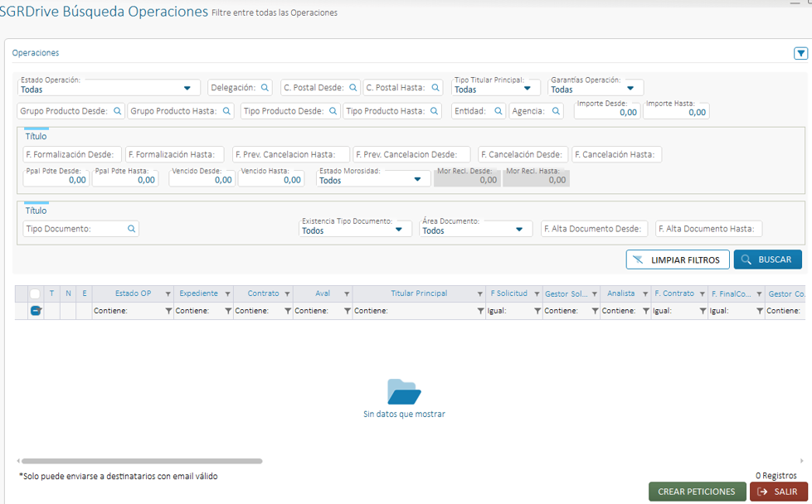
Task: Click filter funnel on Estado OP column
Action: (168, 294)
